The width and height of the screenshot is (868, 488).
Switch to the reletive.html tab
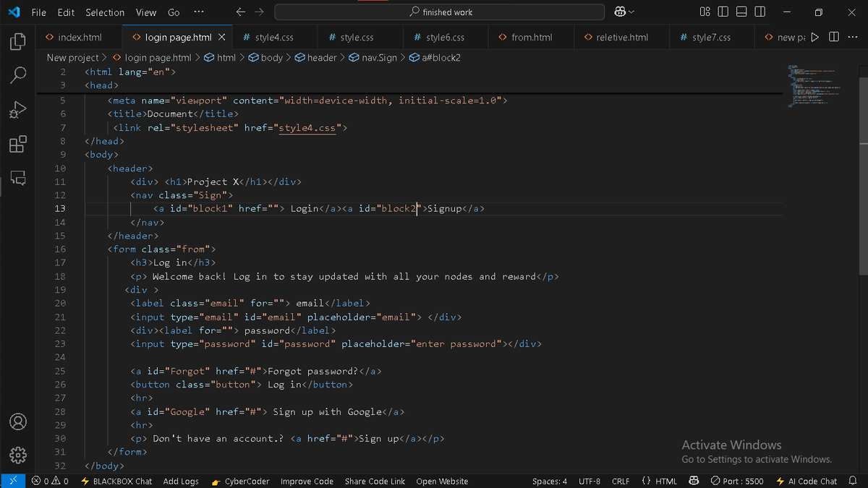click(x=622, y=37)
